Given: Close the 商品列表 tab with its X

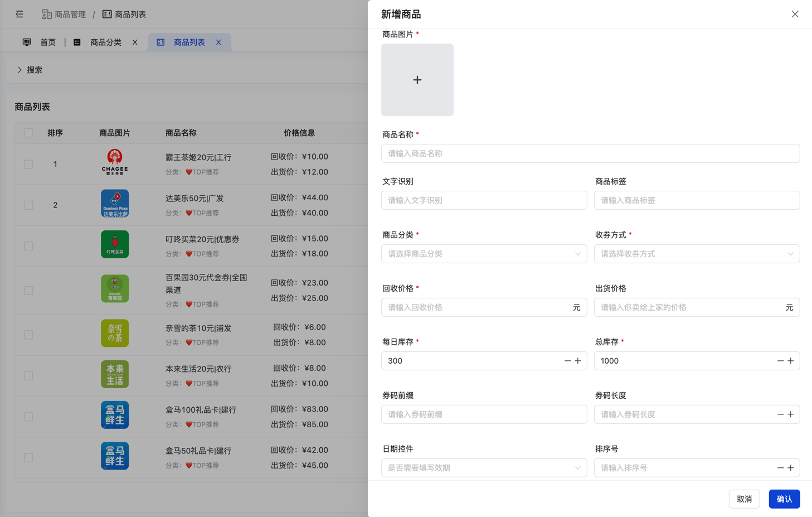Looking at the screenshot, I should [218, 42].
